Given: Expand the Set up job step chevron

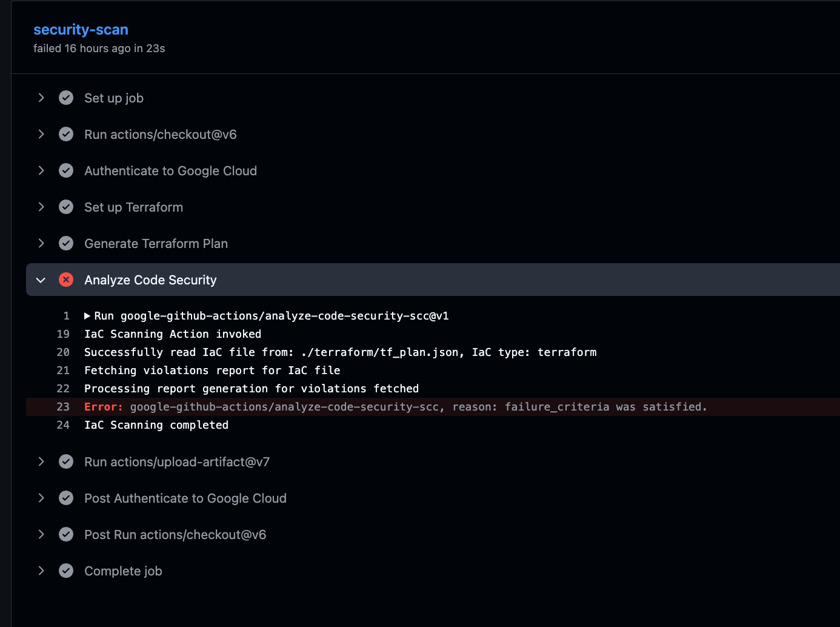Looking at the screenshot, I should pos(41,98).
